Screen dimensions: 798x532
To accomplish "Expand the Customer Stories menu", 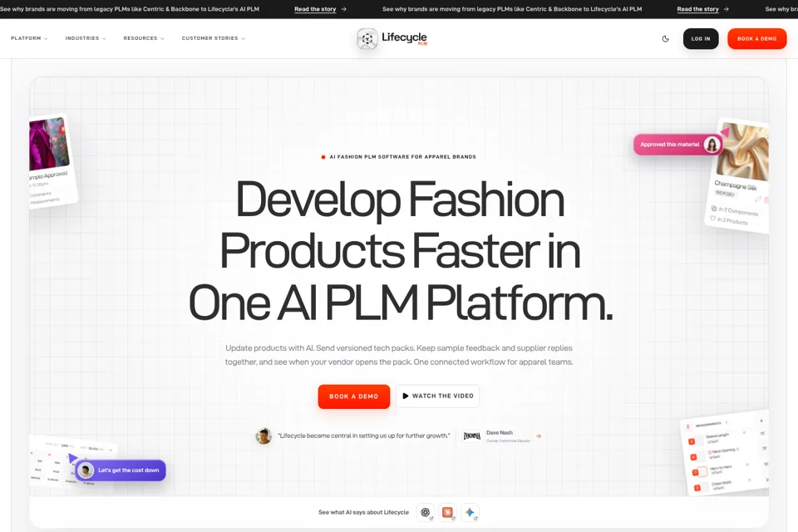I will coord(214,38).
